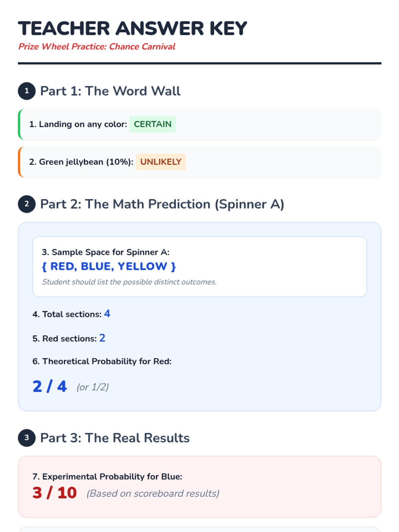This screenshot has width=399, height=532.
Task: Select the RED, BLUE, YELLOW sample space answer
Action: tap(109, 266)
